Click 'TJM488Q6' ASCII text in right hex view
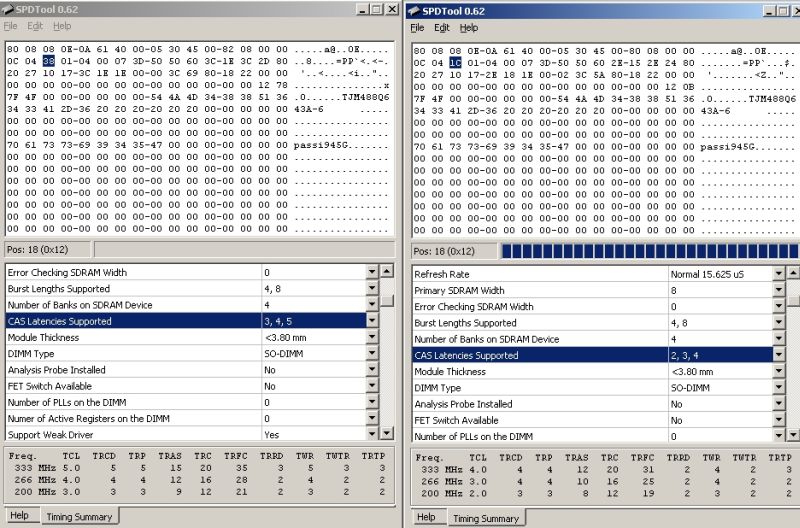The height and width of the screenshot is (528, 800). tap(772, 98)
